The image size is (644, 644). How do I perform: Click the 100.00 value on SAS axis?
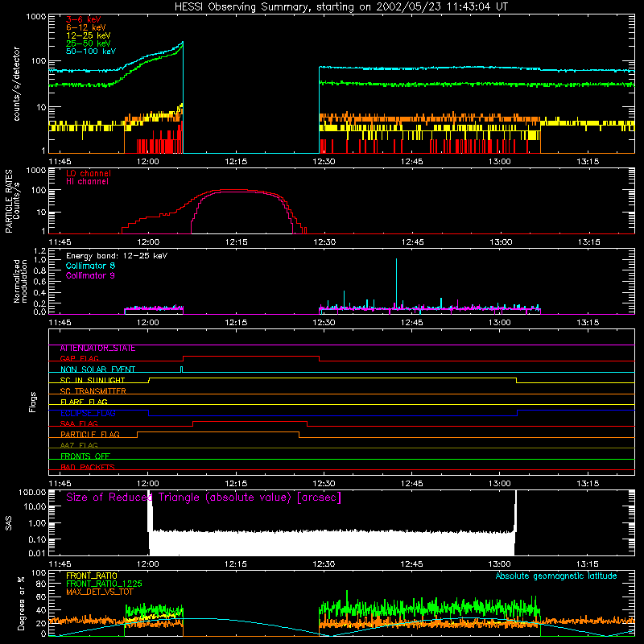(x=32, y=493)
